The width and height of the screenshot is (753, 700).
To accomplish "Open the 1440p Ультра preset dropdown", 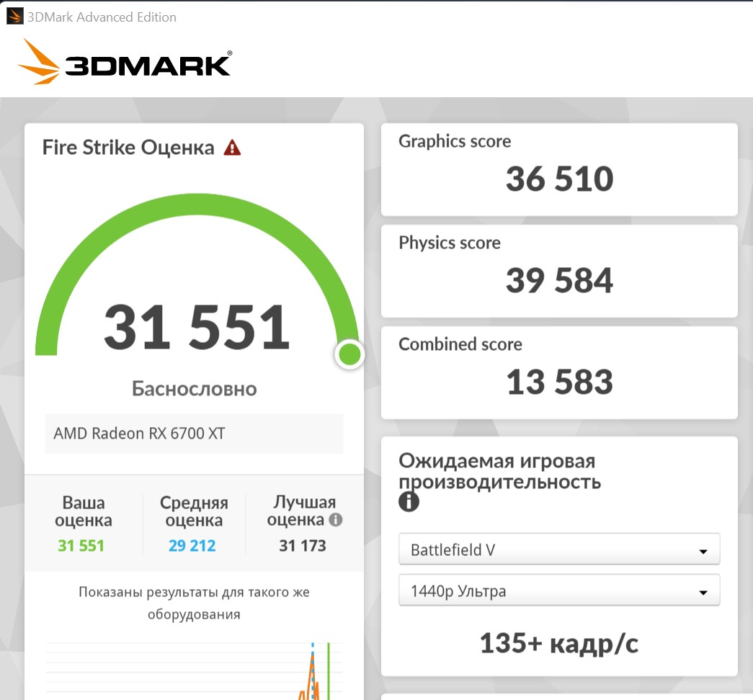I will point(559,591).
